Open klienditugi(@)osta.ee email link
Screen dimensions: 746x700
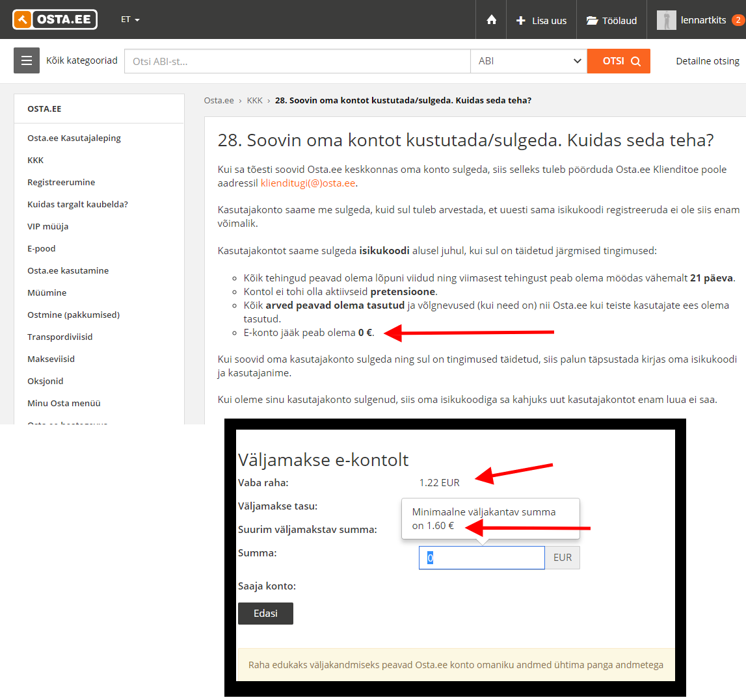pos(308,183)
